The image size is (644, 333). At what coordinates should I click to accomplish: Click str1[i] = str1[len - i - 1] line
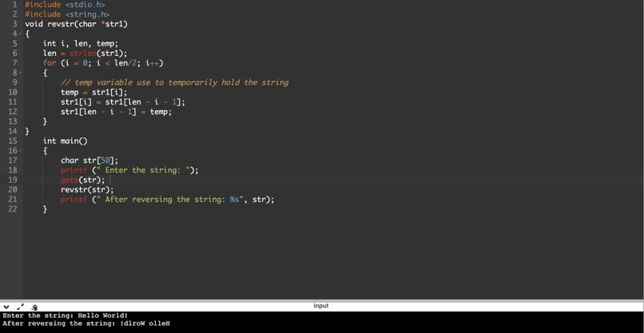[x=123, y=102]
